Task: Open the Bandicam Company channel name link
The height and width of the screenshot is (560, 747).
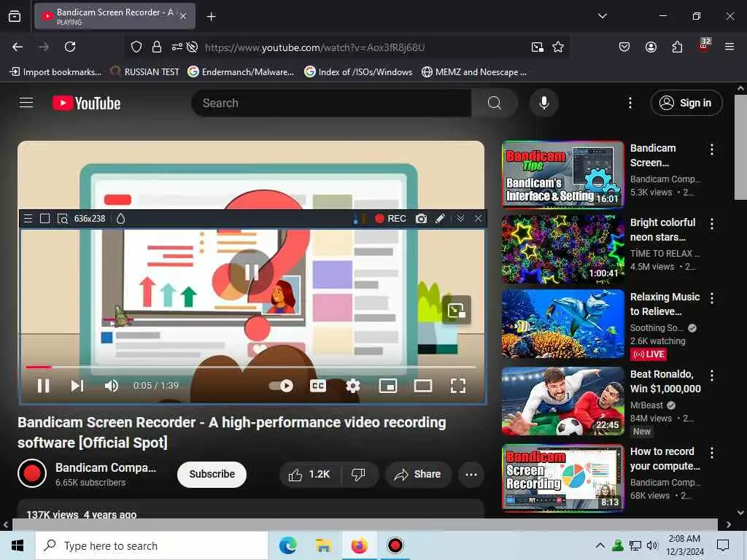Action: pos(106,467)
